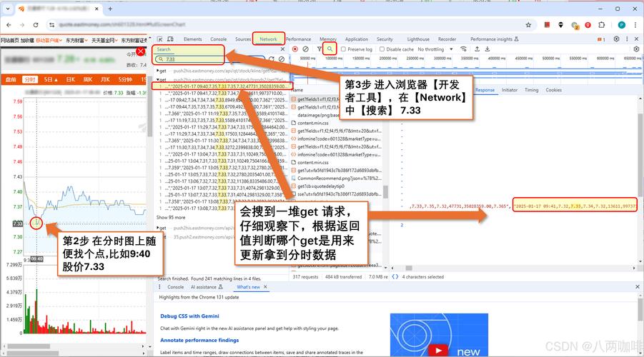The image size is (644, 357).
Task: Collapse the get trends2 search result
Action: [158, 79]
